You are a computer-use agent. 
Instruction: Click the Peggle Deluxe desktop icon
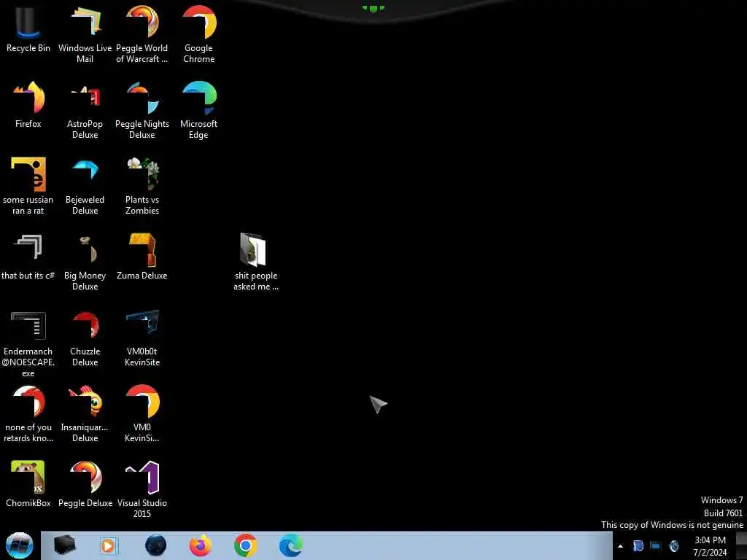click(x=85, y=484)
